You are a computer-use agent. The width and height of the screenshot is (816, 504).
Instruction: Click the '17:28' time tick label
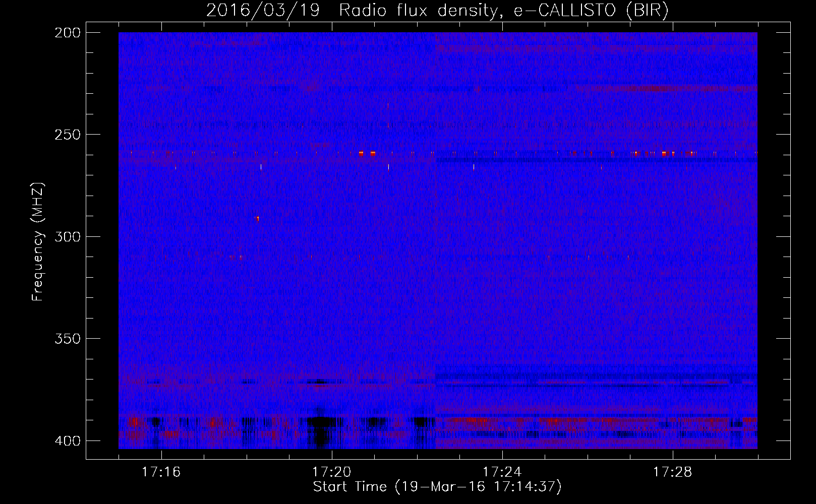(x=672, y=472)
